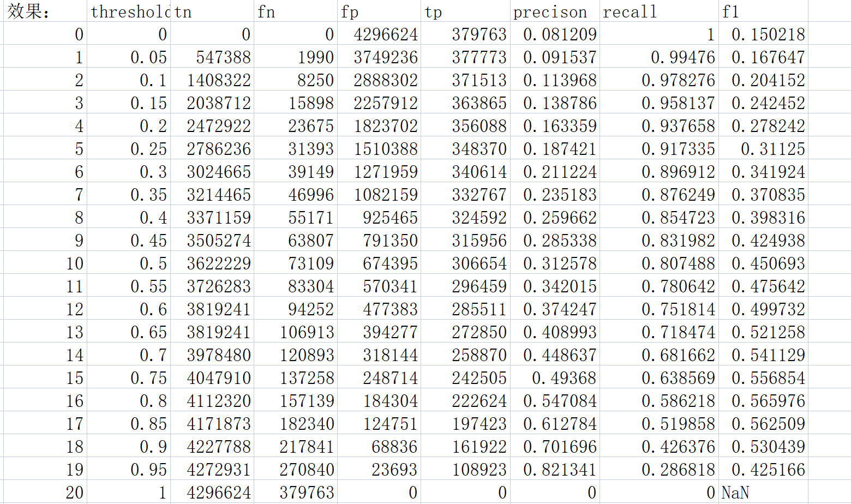
Task: Select precision value 0.701696
Action: [555, 446]
